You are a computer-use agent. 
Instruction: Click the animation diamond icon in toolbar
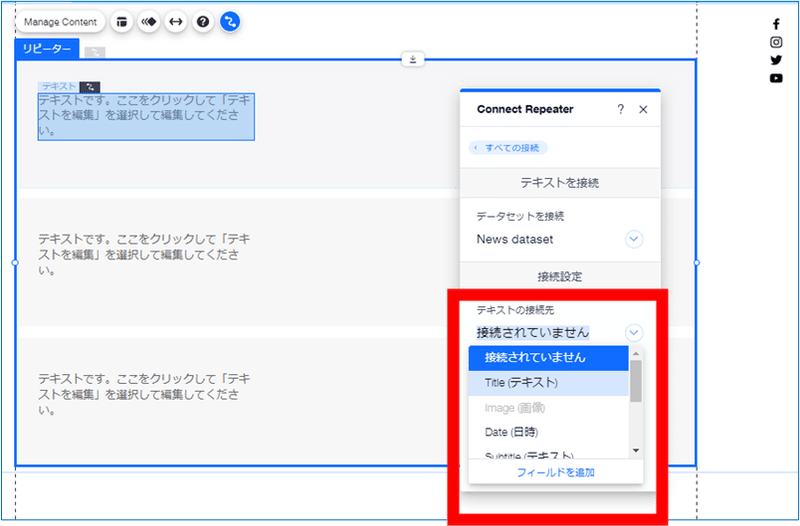tap(148, 22)
